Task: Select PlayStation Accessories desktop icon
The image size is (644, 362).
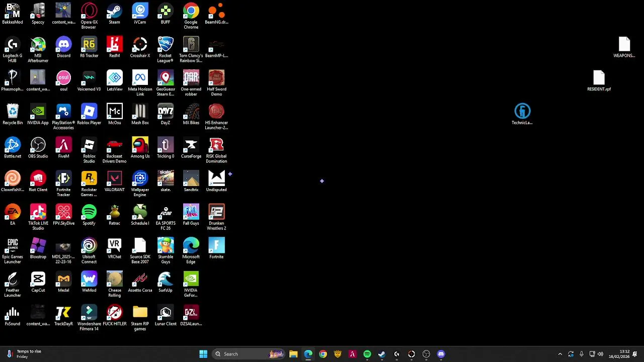Action: [x=63, y=117]
